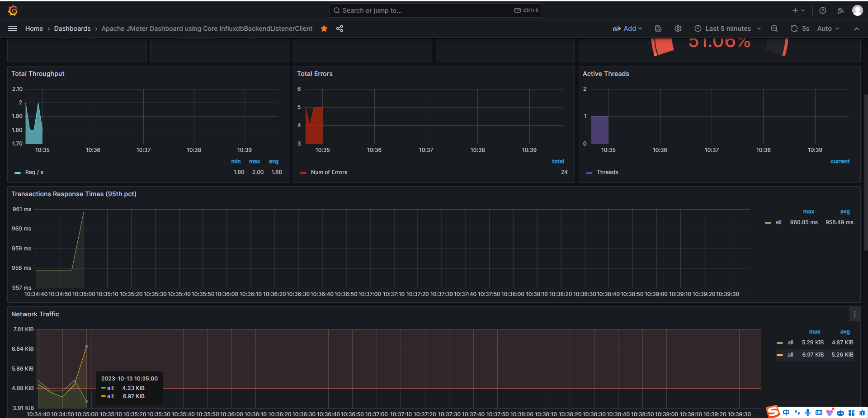Click Req / s legend color swatch
Image resolution: width=868 pixels, height=418 pixels.
pos(18,173)
